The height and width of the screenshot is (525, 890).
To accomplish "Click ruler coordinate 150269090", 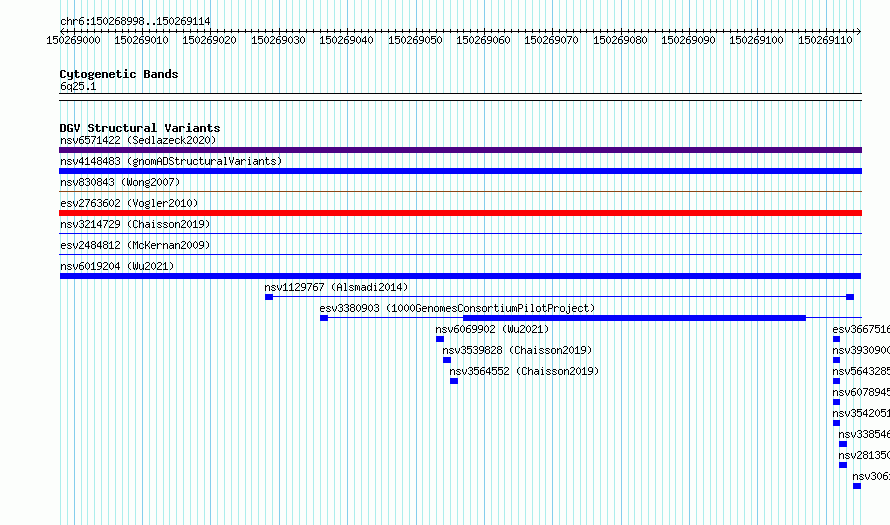I will click(688, 40).
